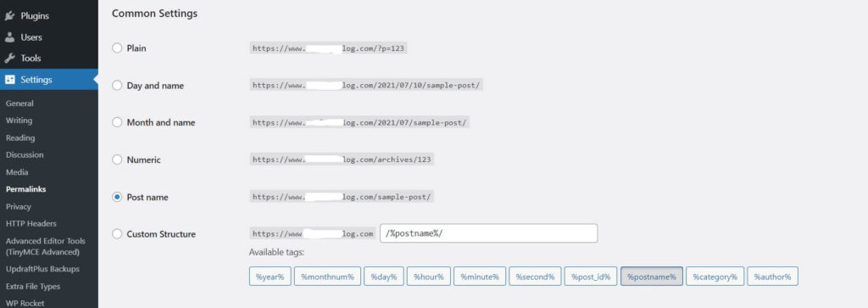Select the Plain permalink option

tap(117, 48)
